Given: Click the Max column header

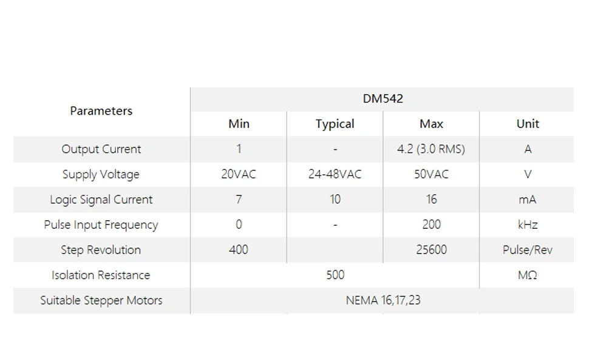Looking at the screenshot, I should pyautogui.click(x=431, y=124).
